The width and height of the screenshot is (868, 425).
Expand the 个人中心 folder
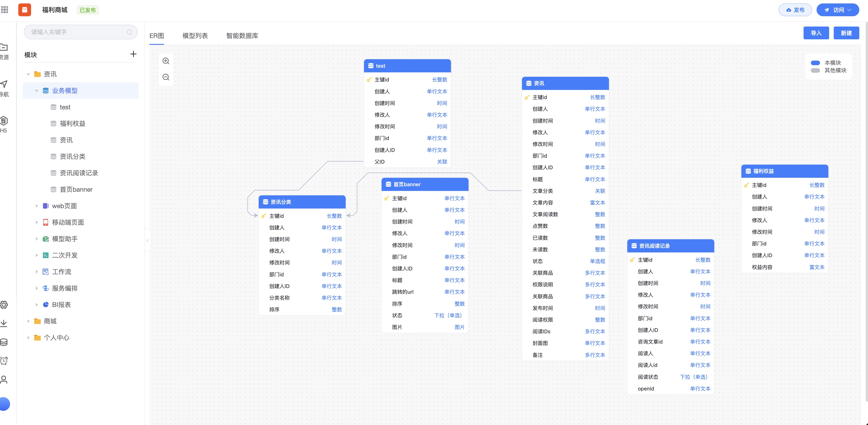click(28, 338)
